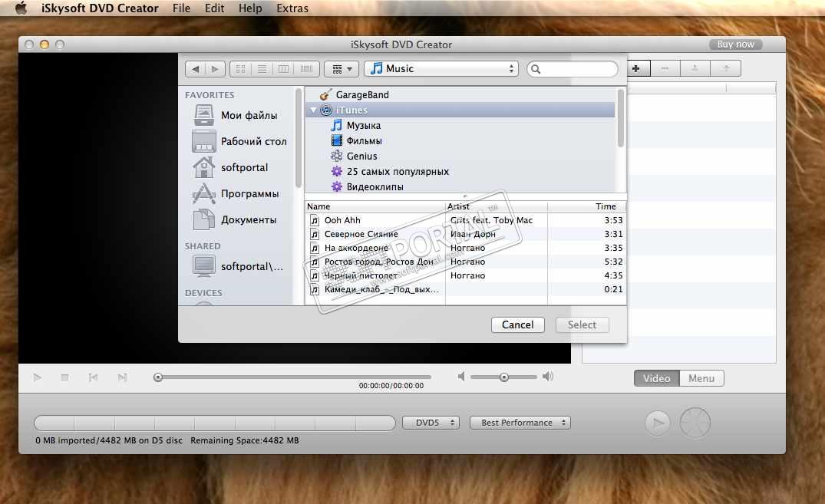This screenshot has height=504, width=825.
Task: Open the Best Performance quality dropdown
Action: pyautogui.click(x=520, y=423)
